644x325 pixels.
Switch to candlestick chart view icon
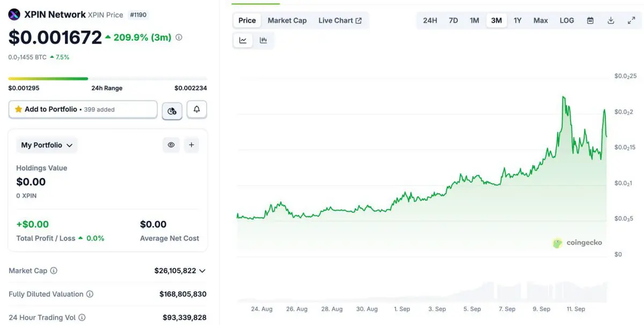(x=264, y=40)
